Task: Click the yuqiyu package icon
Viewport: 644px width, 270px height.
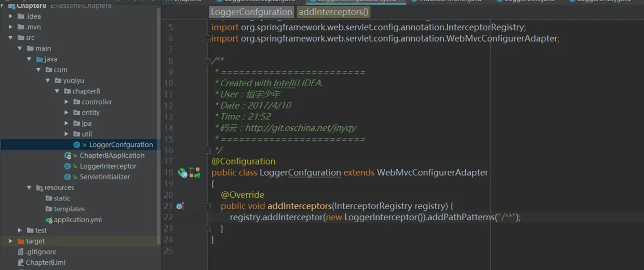Action: click(58, 80)
